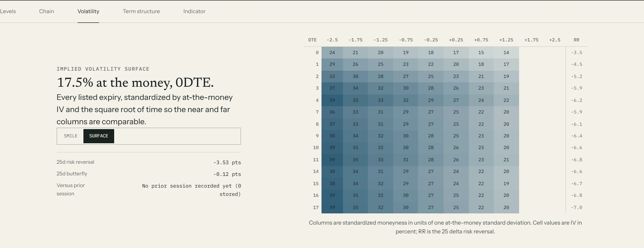Click the 25d risk reversal value -3.53 pts
Screen dimensions: 644x248
point(227,162)
